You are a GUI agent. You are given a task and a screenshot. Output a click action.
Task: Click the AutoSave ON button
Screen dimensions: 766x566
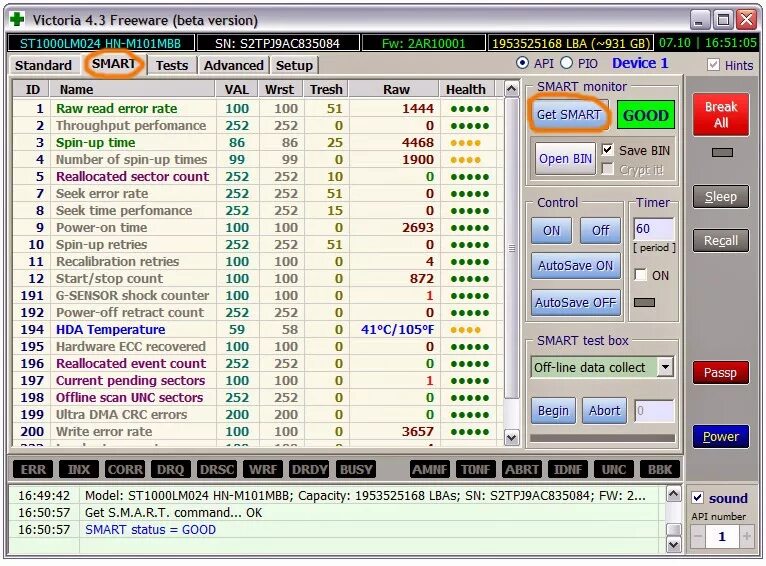[575, 266]
